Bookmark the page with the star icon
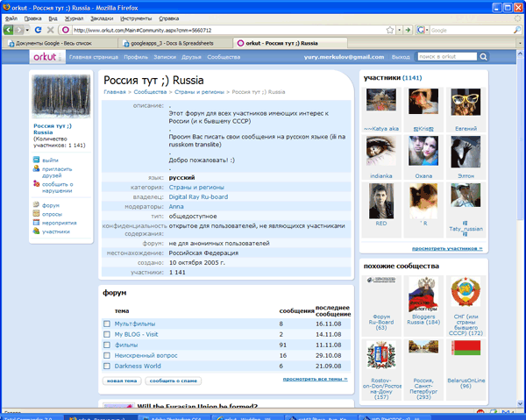This screenshot has height=420, width=526. (390, 30)
